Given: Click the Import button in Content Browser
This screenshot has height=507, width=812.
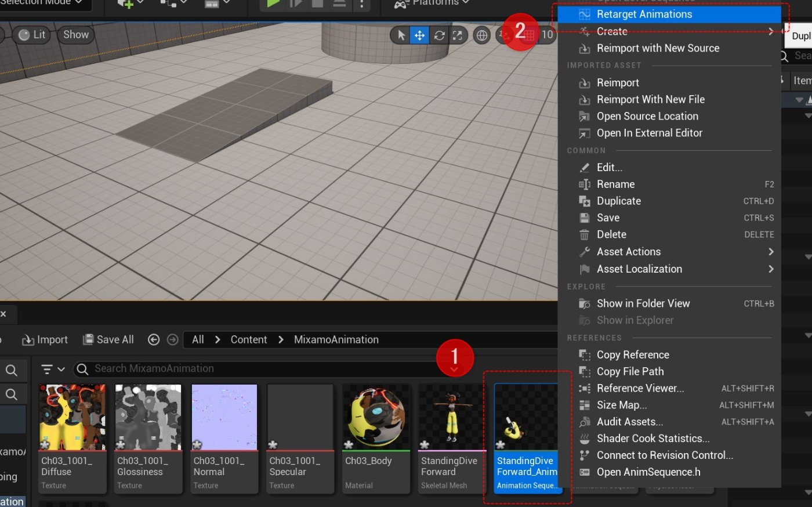Looking at the screenshot, I should point(45,340).
